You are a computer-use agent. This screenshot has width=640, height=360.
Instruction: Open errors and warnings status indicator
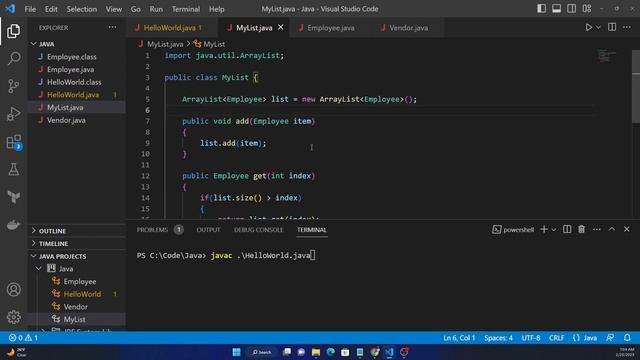[x=23, y=338]
